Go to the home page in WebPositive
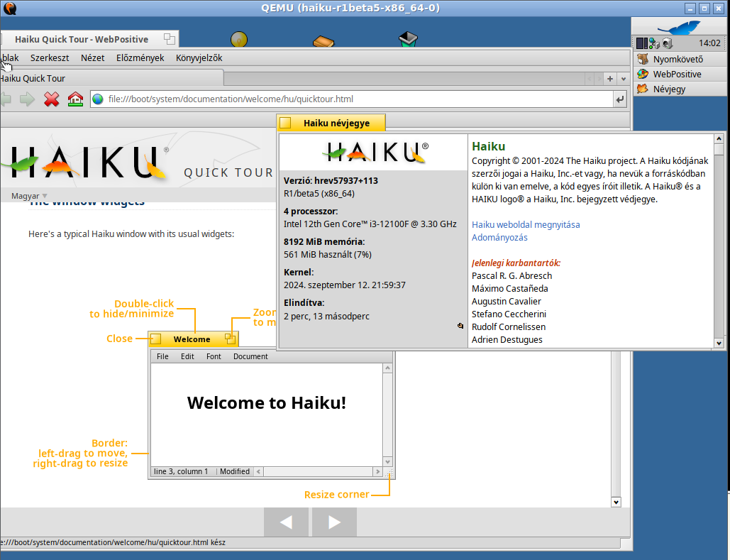The height and width of the screenshot is (560, 730). 75,99
